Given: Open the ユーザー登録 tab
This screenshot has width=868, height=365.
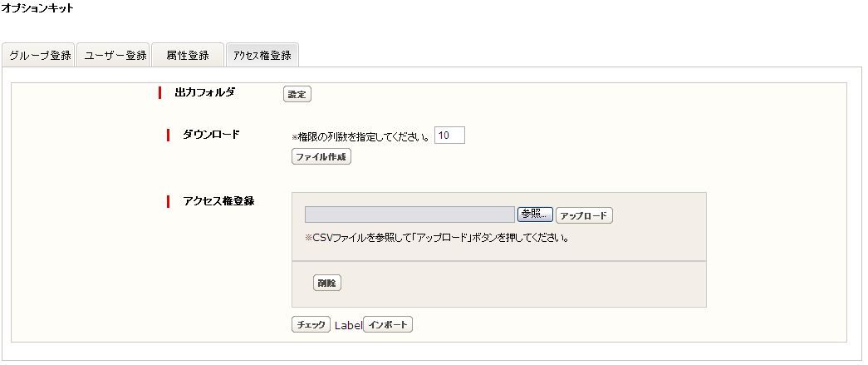Looking at the screenshot, I should point(114,56).
